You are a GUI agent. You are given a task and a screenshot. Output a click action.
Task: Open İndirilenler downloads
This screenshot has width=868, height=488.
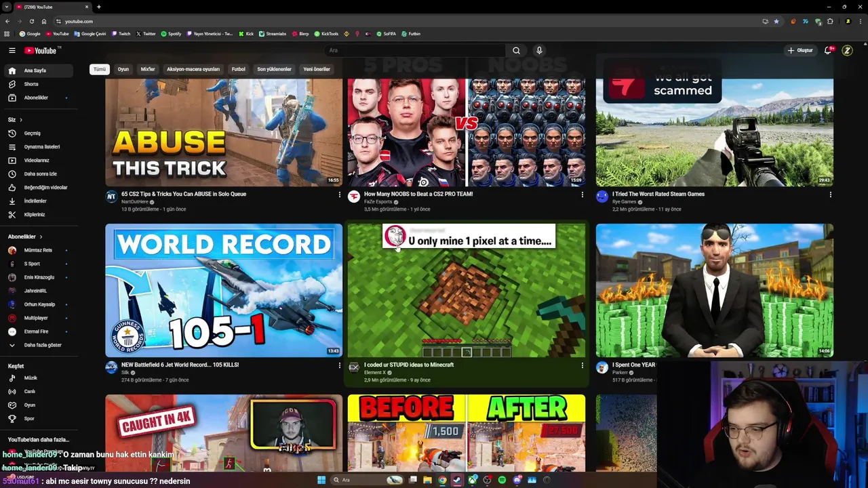[39, 201]
